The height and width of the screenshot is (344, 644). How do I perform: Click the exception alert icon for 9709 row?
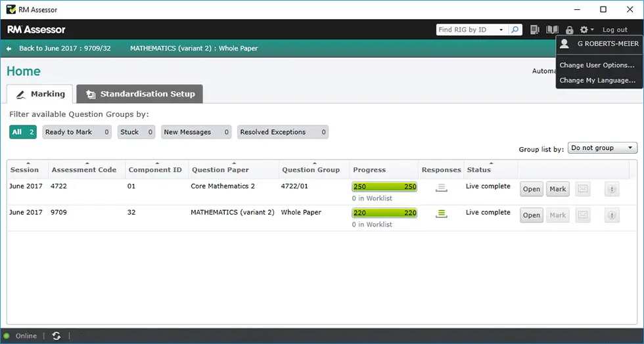(612, 215)
